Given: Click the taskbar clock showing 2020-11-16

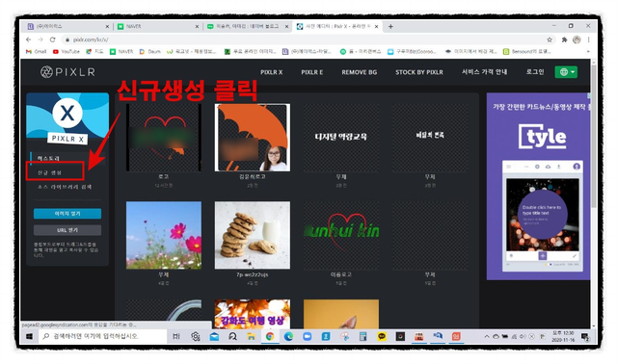Looking at the screenshot, I should click(x=563, y=336).
